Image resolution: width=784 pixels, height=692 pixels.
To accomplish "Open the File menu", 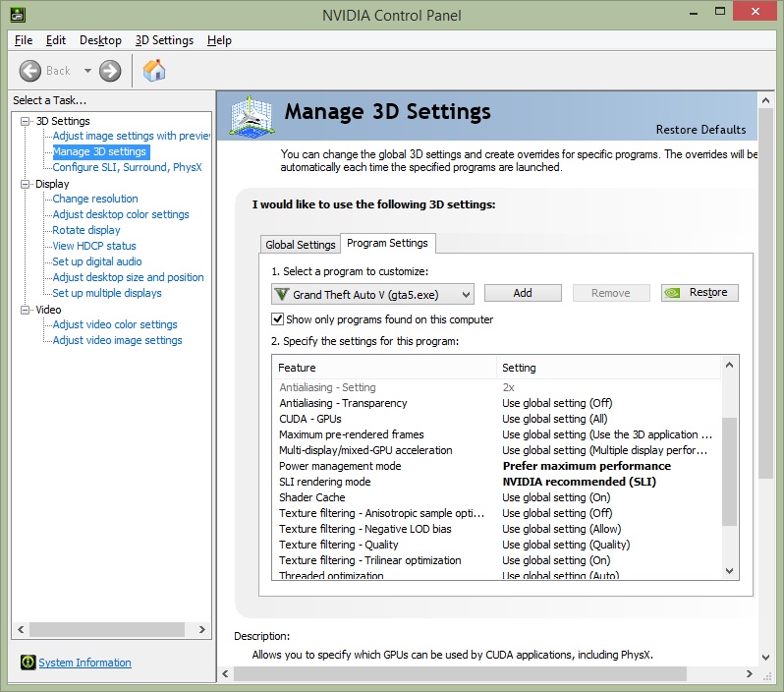I will [24, 40].
